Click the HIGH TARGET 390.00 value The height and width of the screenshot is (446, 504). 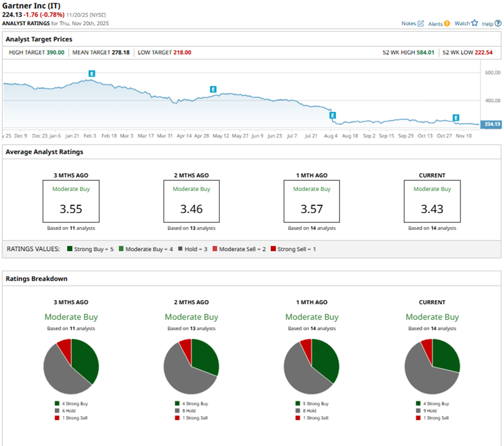[x=55, y=53]
